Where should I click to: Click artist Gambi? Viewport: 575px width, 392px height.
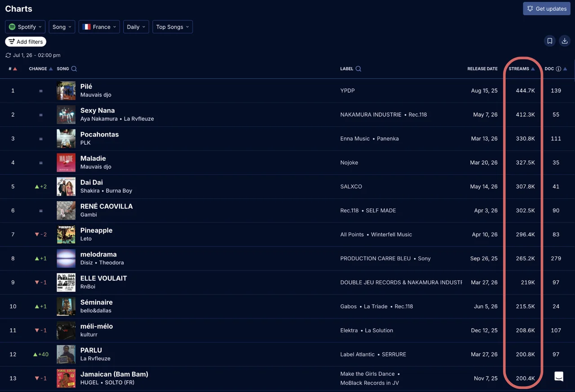point(88,215)
